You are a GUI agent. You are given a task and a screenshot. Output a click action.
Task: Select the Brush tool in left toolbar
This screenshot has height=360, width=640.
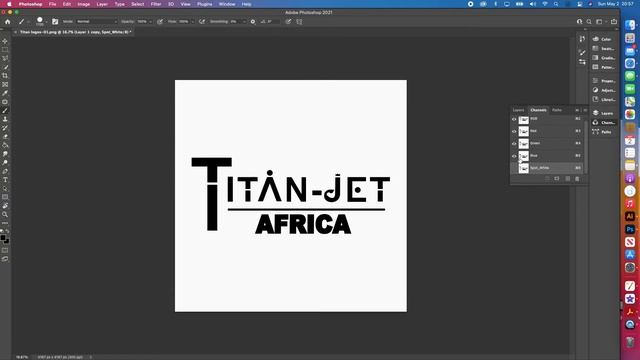5,111
